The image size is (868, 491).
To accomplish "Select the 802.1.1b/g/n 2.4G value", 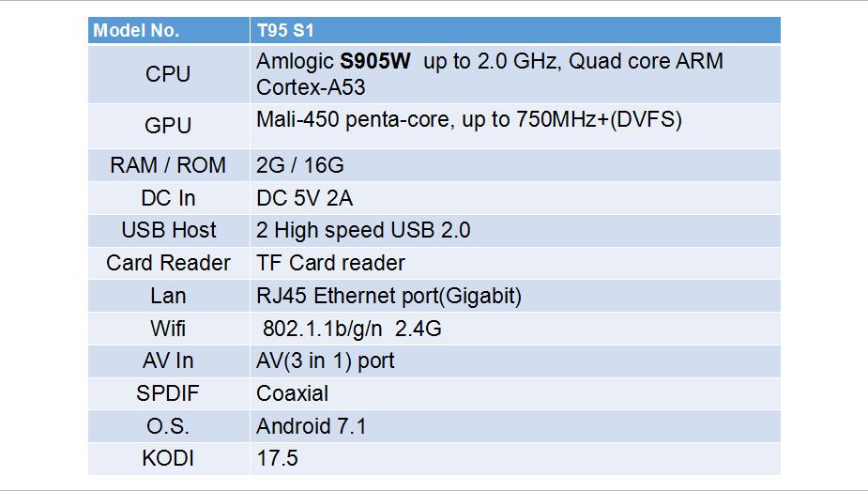I will [352, 329].
